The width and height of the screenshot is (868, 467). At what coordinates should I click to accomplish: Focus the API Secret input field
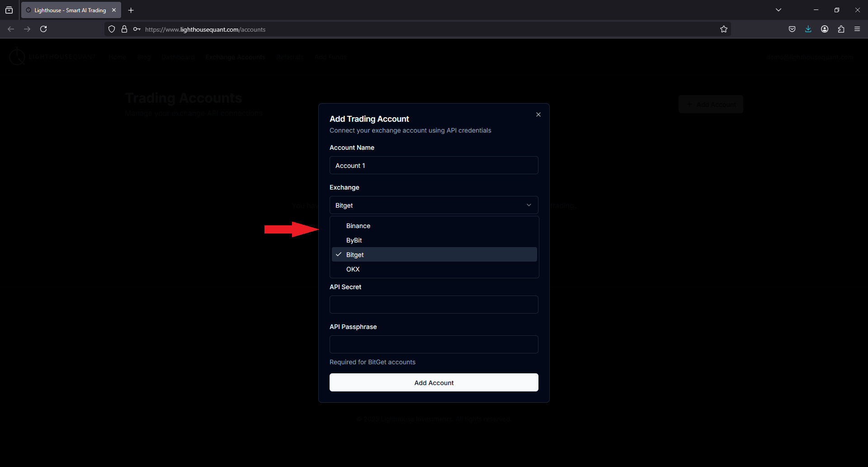434,305
